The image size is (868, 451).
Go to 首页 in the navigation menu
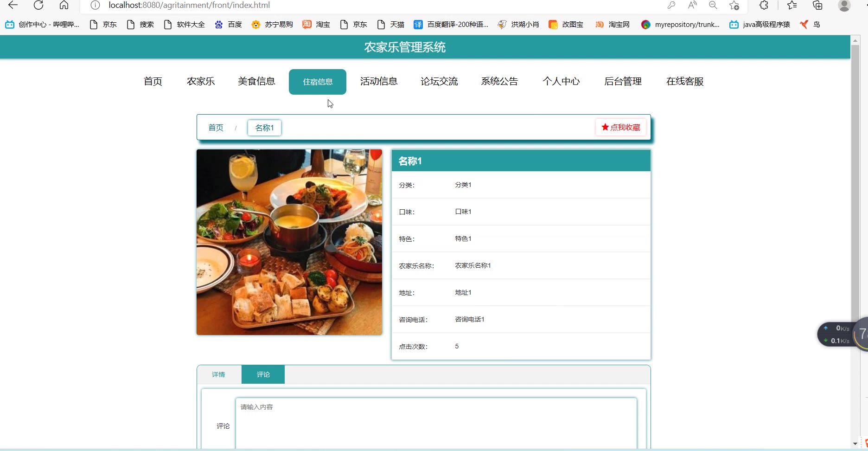(x=153, y=82)
